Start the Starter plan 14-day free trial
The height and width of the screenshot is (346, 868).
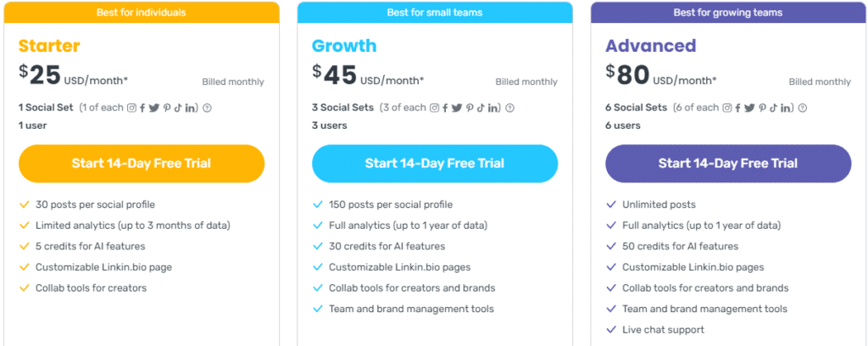click(141, 164)
